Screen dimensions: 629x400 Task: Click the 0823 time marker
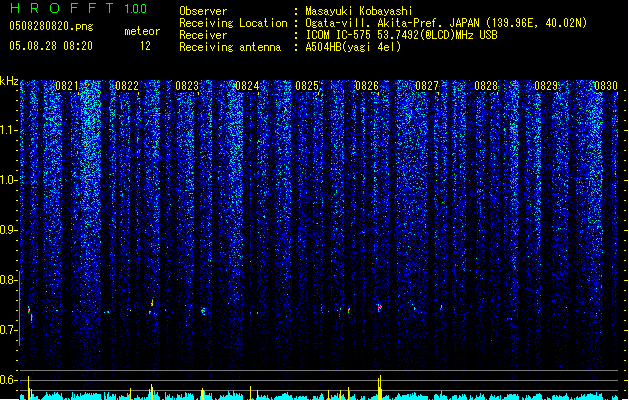(187, 86)
